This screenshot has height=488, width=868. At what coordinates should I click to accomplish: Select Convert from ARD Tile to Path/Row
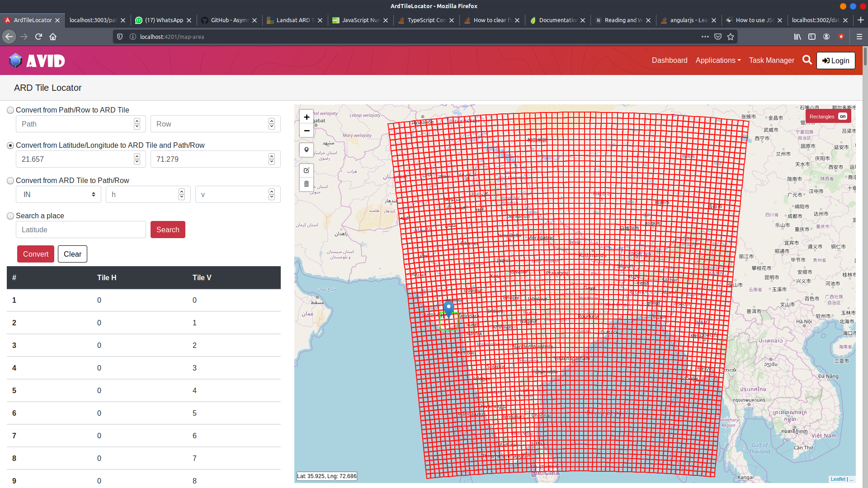10,181
